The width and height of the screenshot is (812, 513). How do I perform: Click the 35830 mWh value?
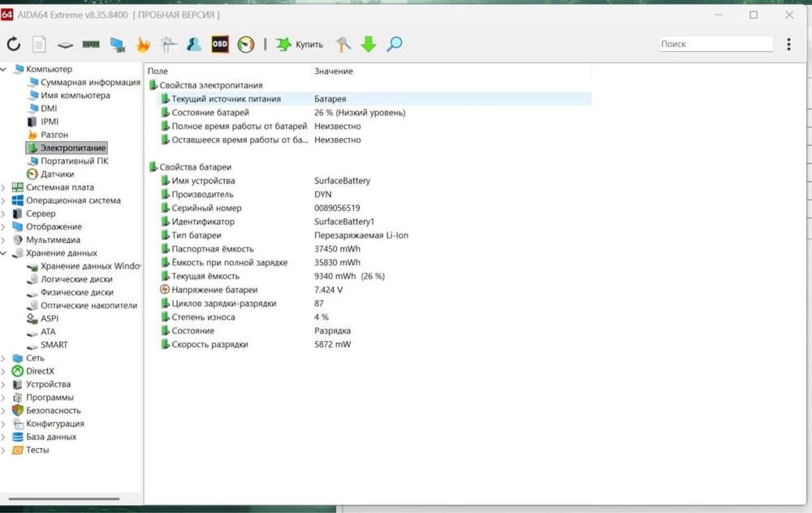click(337, 262)
